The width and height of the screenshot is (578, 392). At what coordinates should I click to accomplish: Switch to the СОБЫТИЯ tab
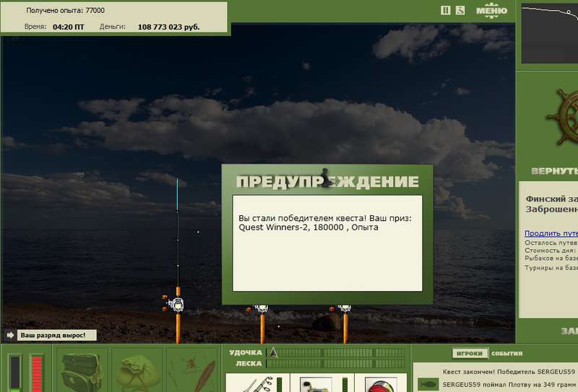[507, 353]
